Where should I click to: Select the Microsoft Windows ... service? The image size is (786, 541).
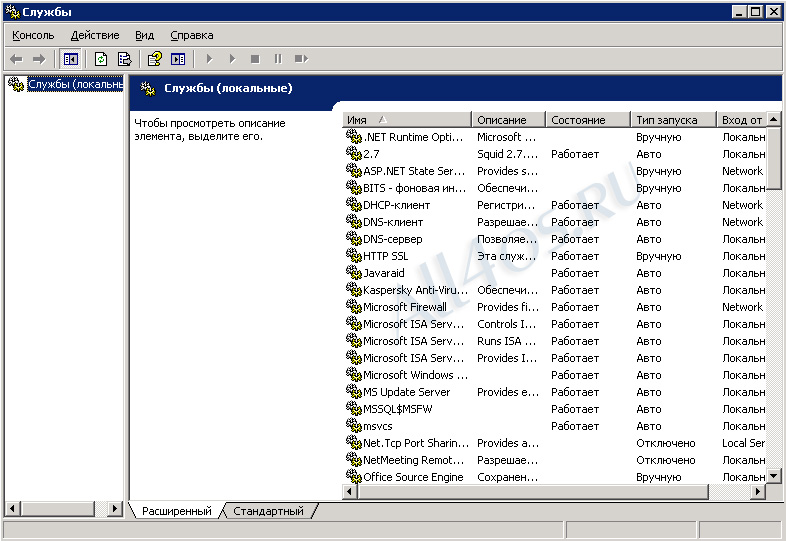coord(416,375)
